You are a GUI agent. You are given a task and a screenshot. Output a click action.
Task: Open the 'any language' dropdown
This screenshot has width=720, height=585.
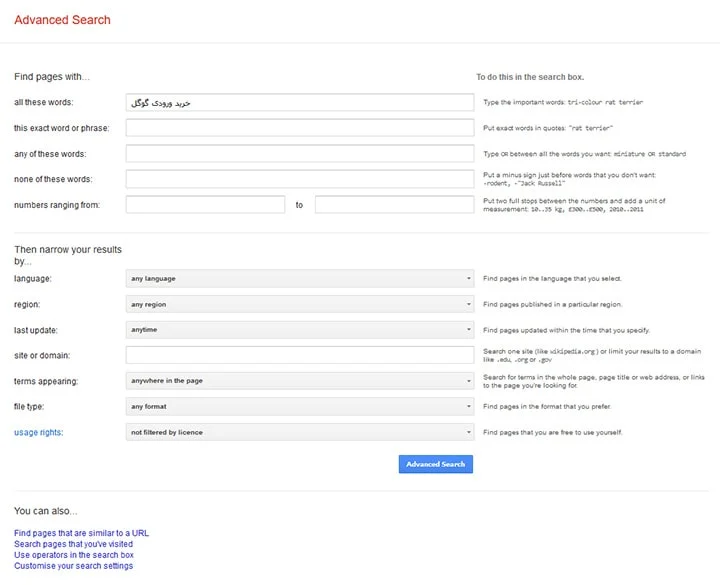tap(300, 278)
